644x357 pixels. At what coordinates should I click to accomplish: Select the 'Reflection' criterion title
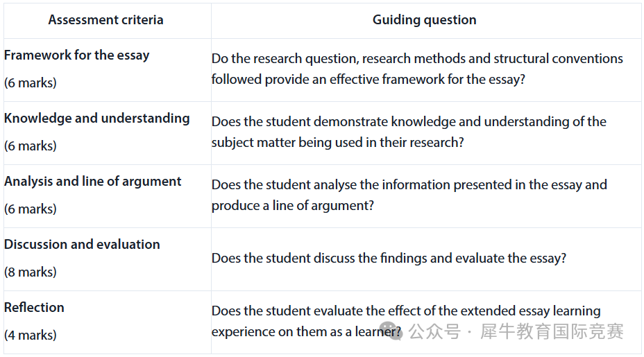click(34, 307)
